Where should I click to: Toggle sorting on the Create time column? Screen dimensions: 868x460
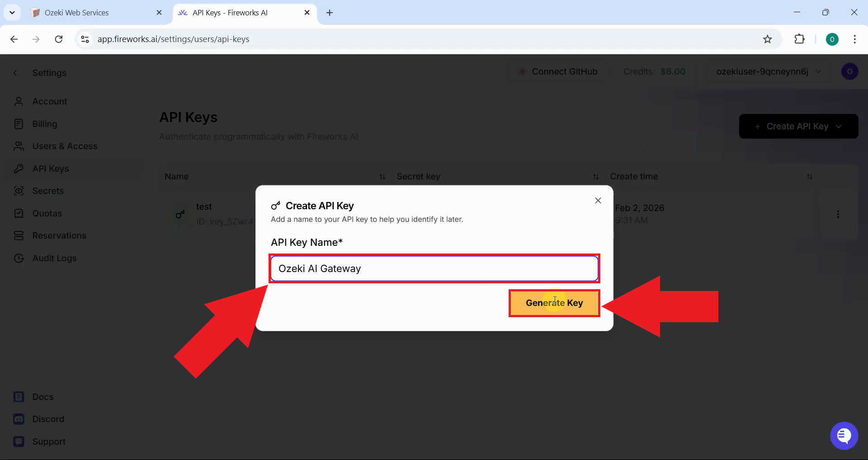(810, 176)
